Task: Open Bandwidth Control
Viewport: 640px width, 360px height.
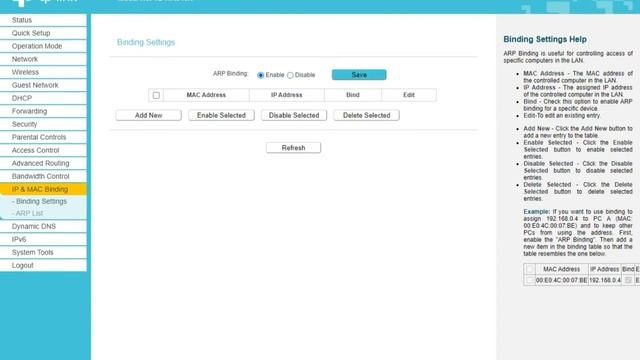Action: pos(43,177)
